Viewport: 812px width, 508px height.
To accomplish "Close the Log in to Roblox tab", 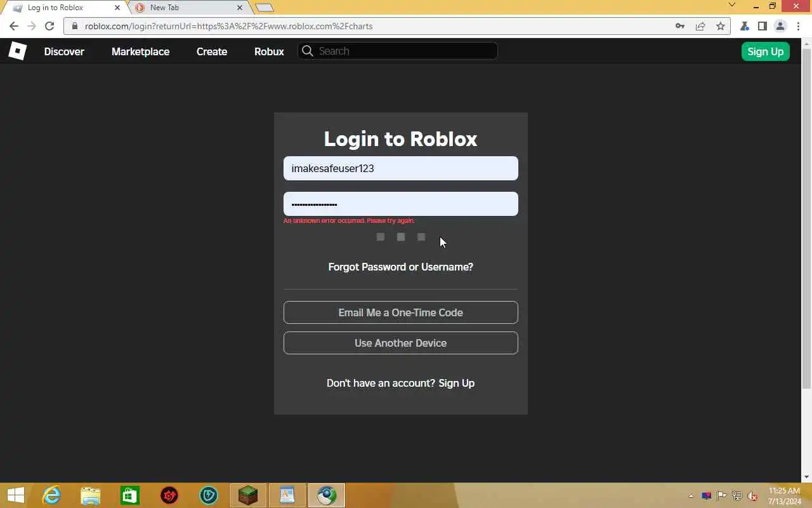I will click(x=117, y=8).
